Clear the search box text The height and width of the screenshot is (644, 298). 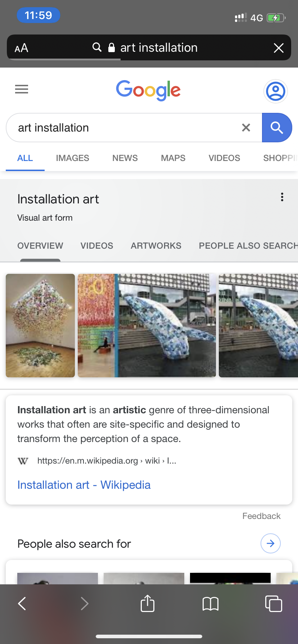(246, 128)
